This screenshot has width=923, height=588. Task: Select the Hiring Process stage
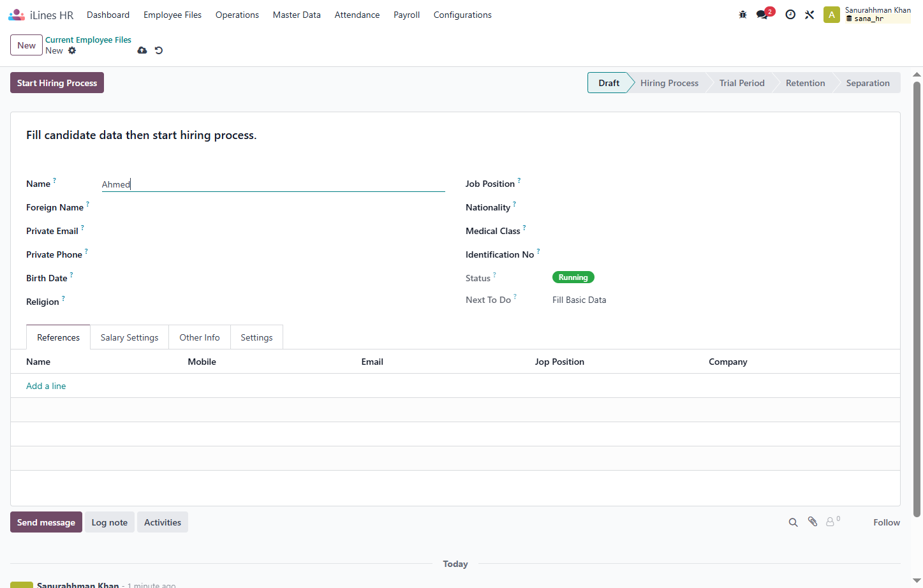[x=669, y=83]
